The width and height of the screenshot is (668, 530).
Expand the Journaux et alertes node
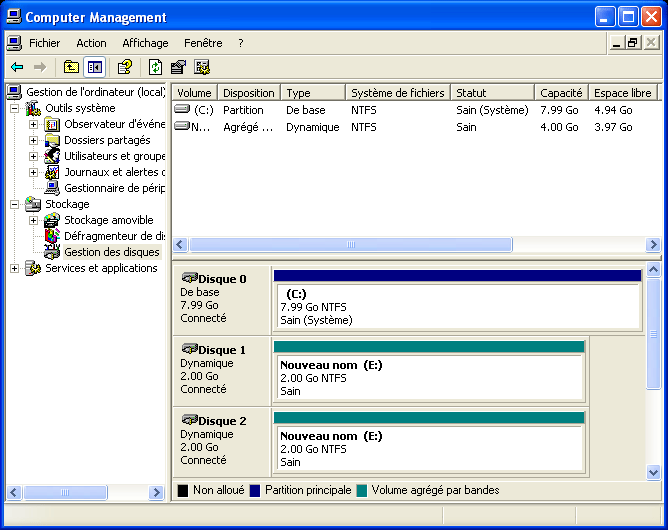tap(34, 172)
